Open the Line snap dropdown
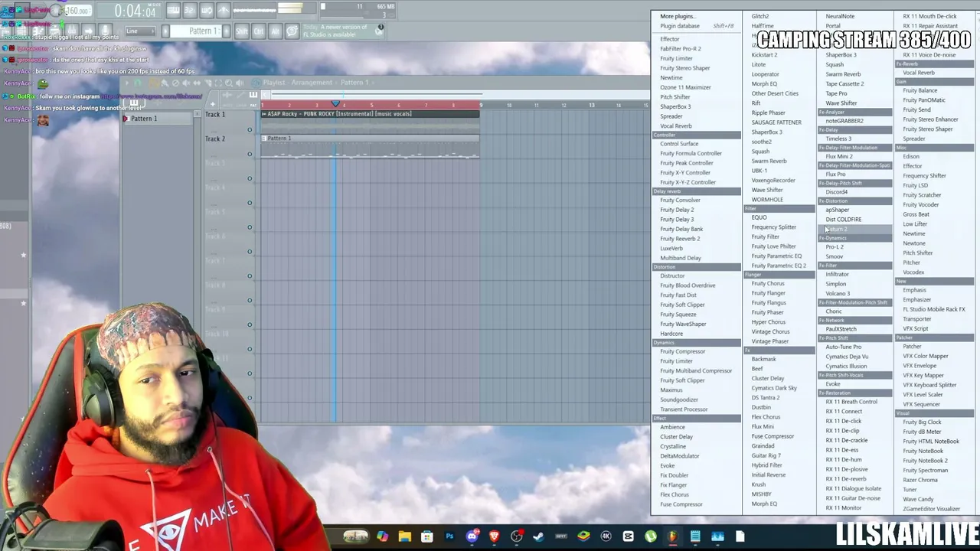 coord(140,31)
